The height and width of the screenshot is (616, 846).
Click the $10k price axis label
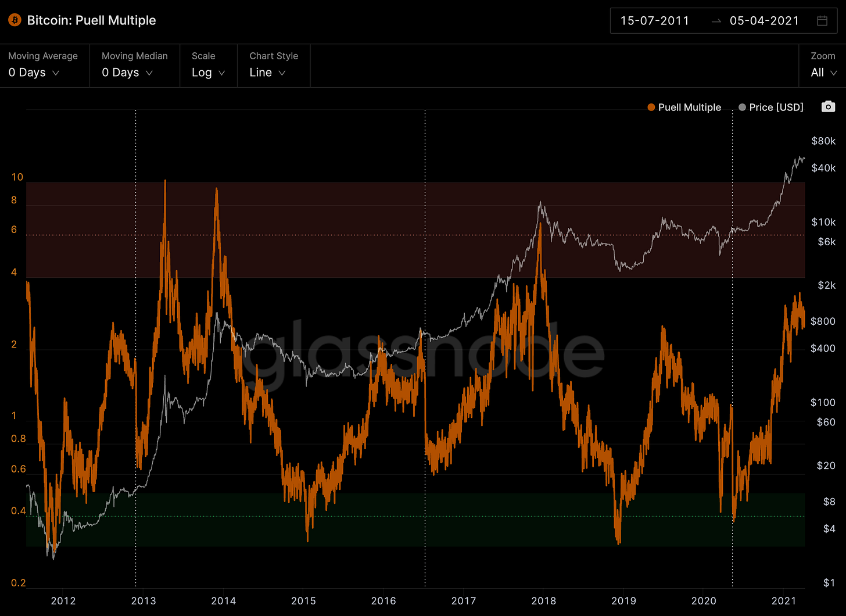coord(823,222)
